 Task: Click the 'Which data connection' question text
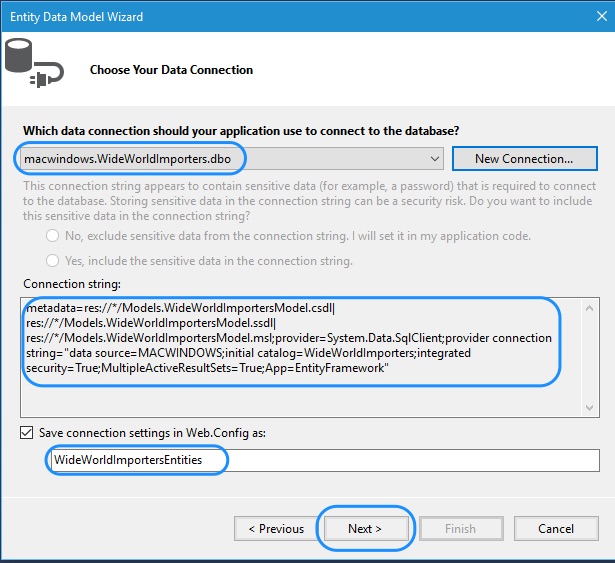[x=241, y=131]
